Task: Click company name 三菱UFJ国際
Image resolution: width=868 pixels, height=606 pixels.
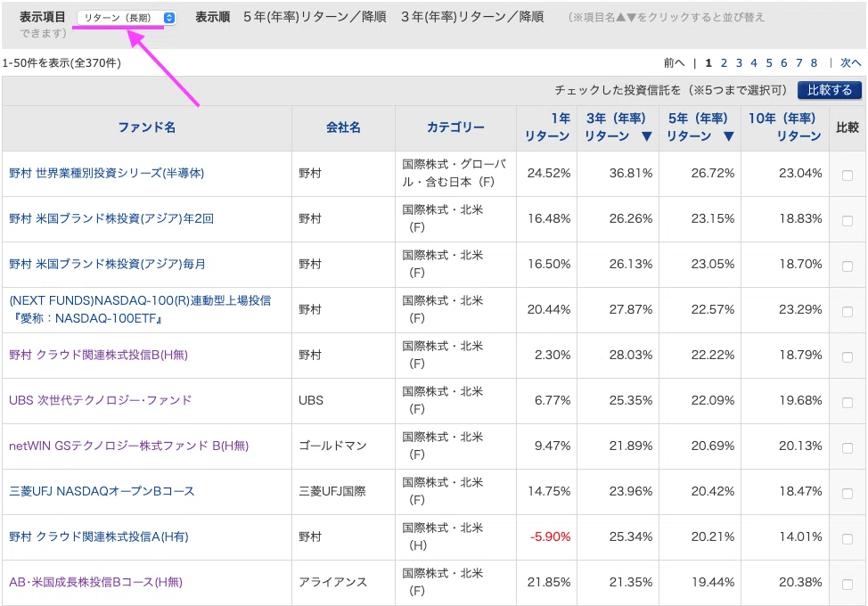Action: coord(332,491)
